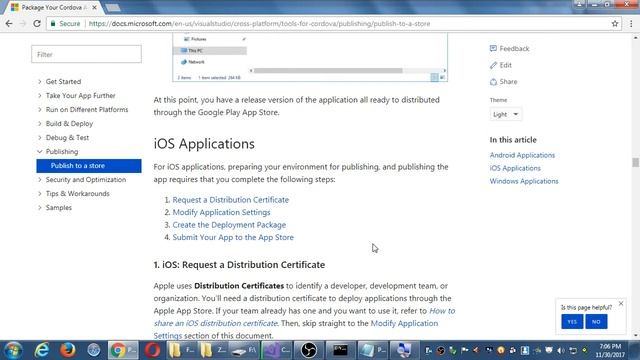The height and width of the screenshot is (360, 640).
Task: Open Firefox from the taskbar
Action: click(x=68, y=350)
